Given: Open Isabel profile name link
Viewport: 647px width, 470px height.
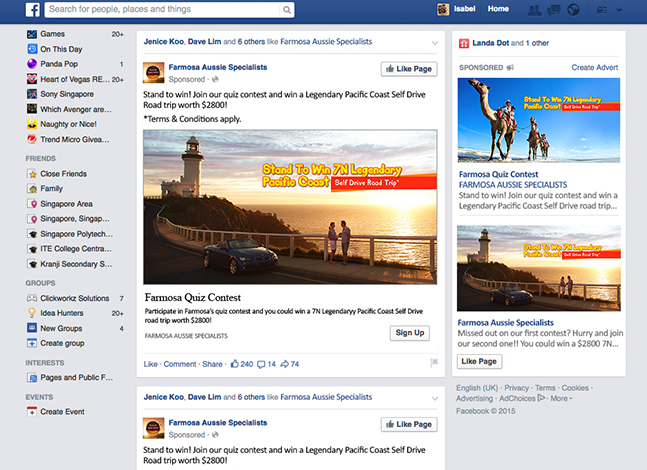Looking at the screenshot, I should click(465, 9).
